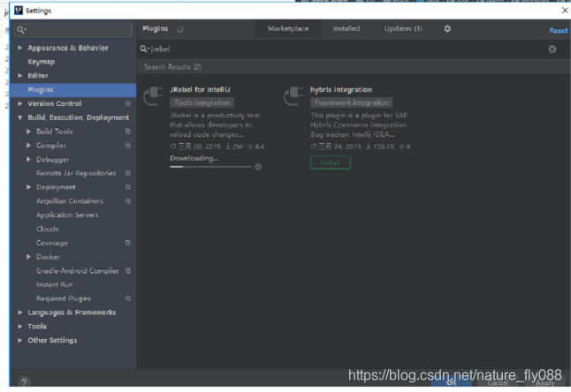
Task: Click the Framework integration tag
Action: [352, 102]
